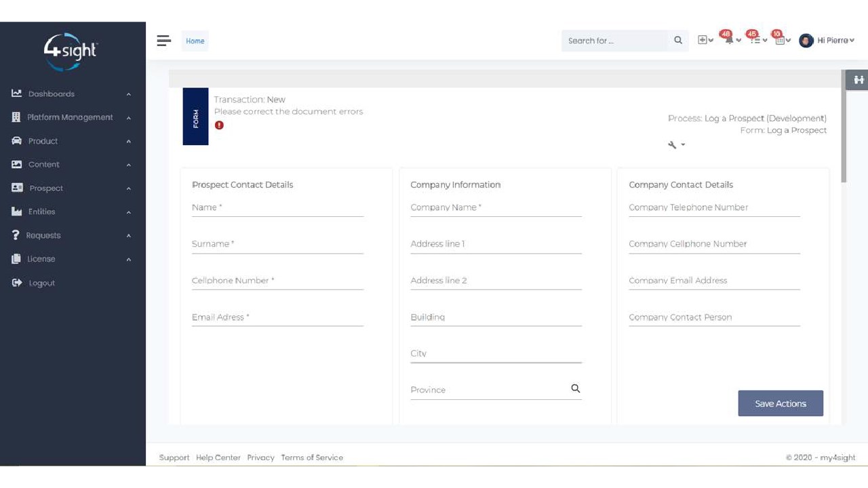868x488 pixels.
Task: Open the Help Center link
Action: coord(218,457)
